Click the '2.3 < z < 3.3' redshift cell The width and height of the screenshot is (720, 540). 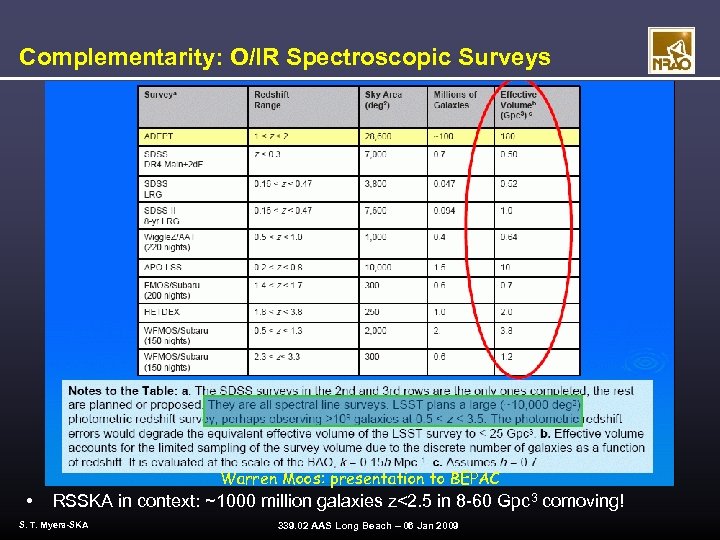(x=303, y=362)
